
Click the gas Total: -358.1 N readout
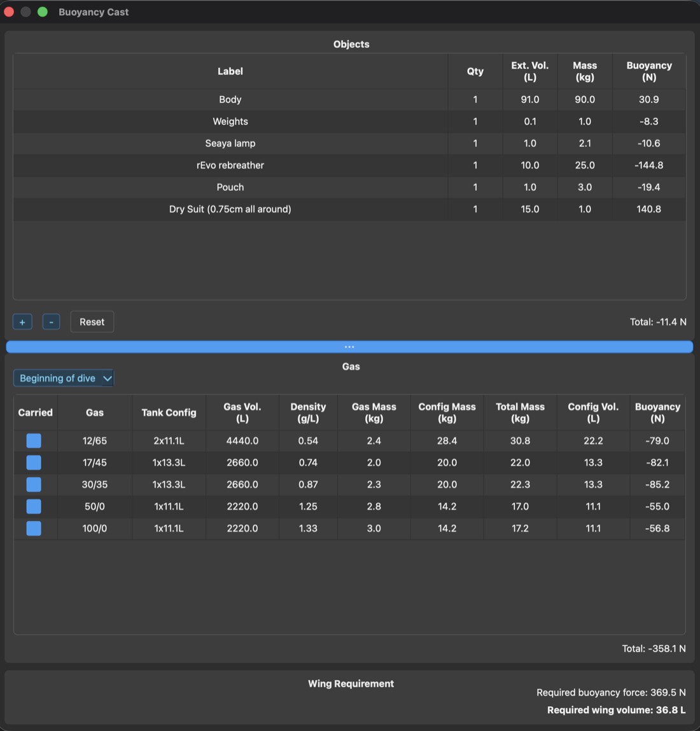(654, 648)
